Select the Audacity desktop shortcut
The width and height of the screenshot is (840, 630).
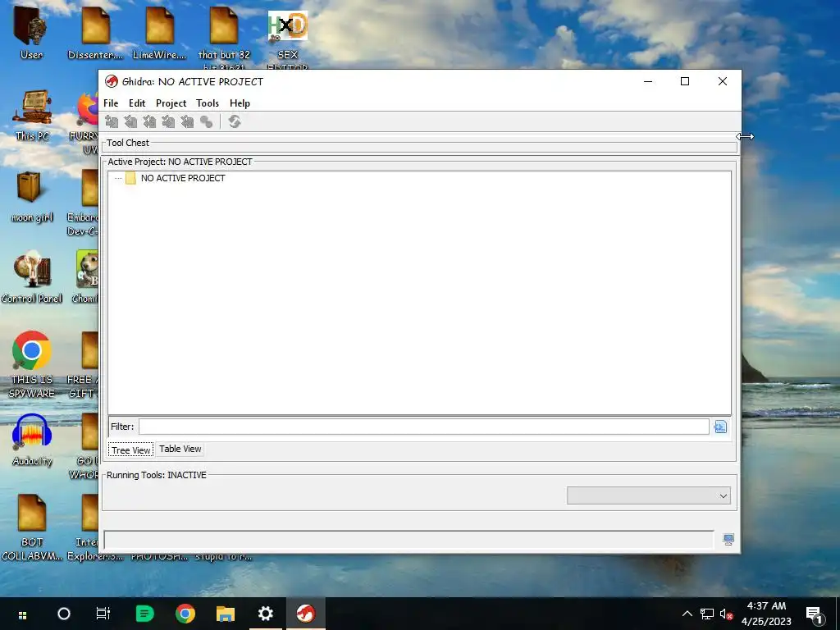32,441
